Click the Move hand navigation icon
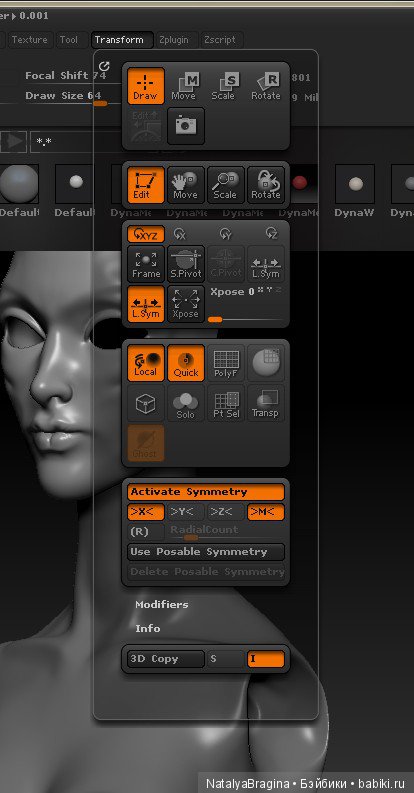This screenshot has height=793, width=414. [x=186, y=185]
